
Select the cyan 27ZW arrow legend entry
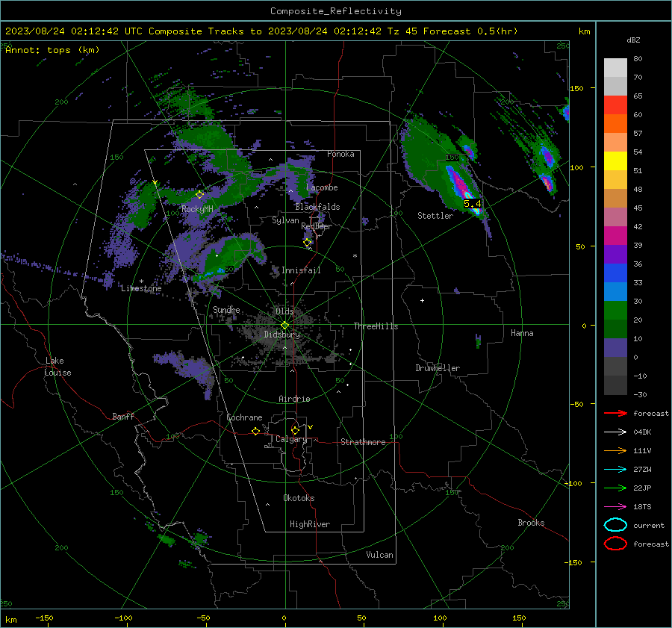[615, 470]
